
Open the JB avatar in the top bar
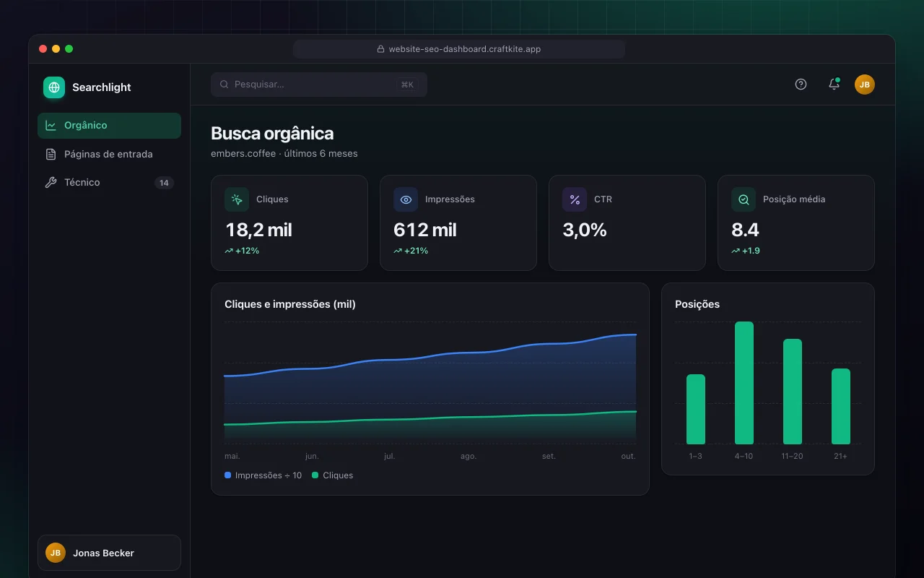pyautogui.click(x=865, y=85)
